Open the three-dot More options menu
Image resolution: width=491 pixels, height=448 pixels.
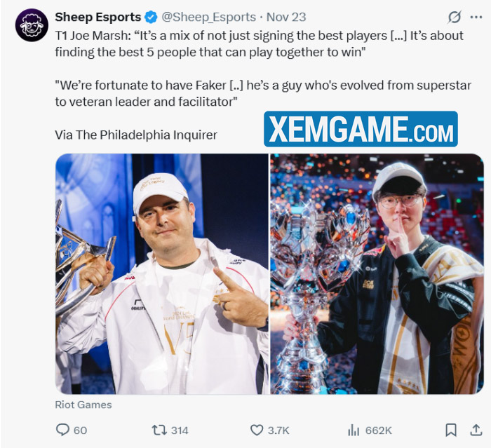(x=477, y=16)
